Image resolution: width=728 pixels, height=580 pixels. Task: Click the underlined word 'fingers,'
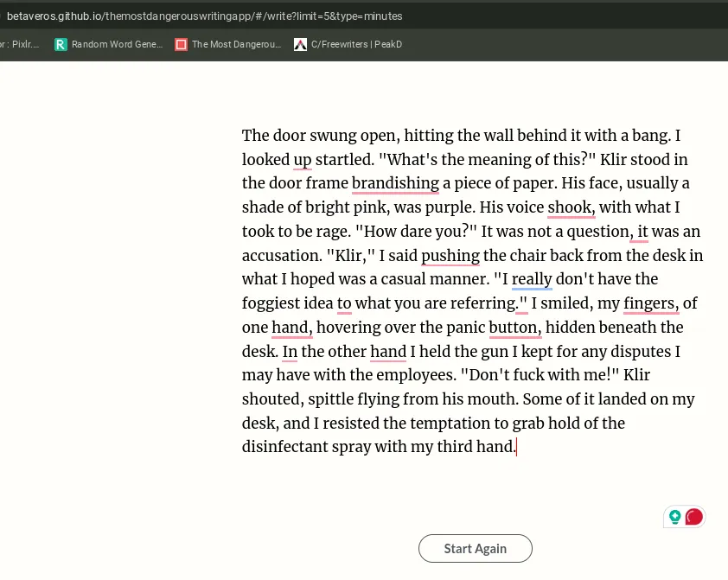pos(651,303)
